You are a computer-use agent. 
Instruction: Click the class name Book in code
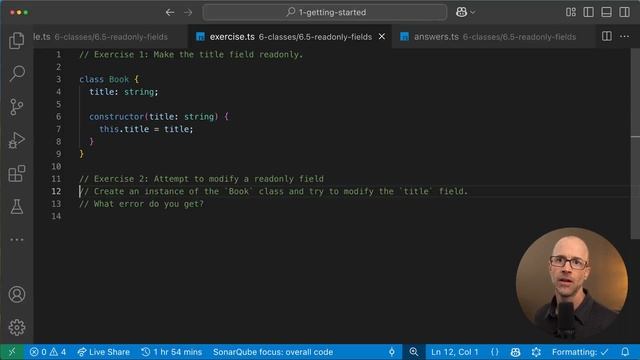119,79
